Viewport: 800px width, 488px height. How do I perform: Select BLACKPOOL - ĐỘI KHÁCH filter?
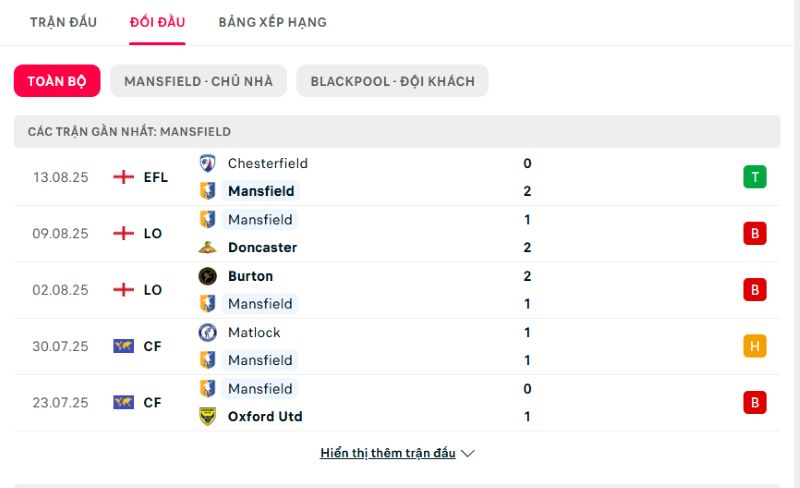tap(392, 81)
